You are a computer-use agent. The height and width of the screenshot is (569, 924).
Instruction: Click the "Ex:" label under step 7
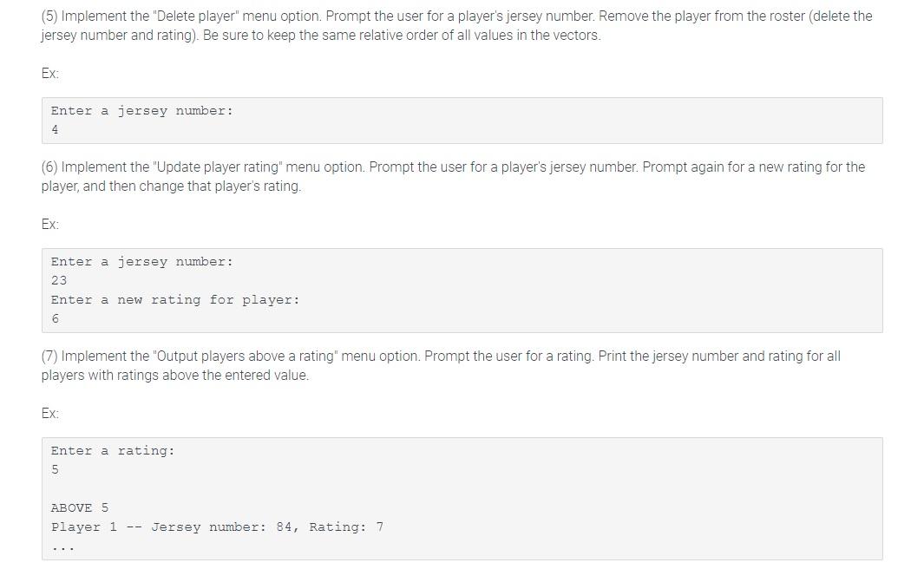coord(50,414)
